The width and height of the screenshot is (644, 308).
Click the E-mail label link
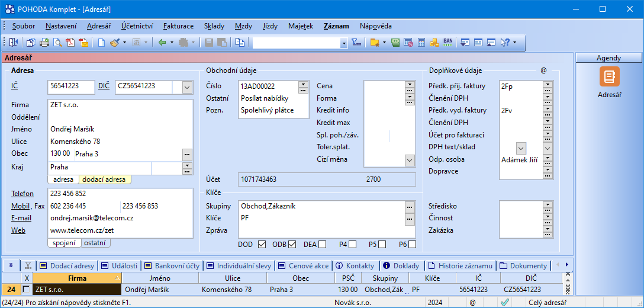[x=21, y=219]
